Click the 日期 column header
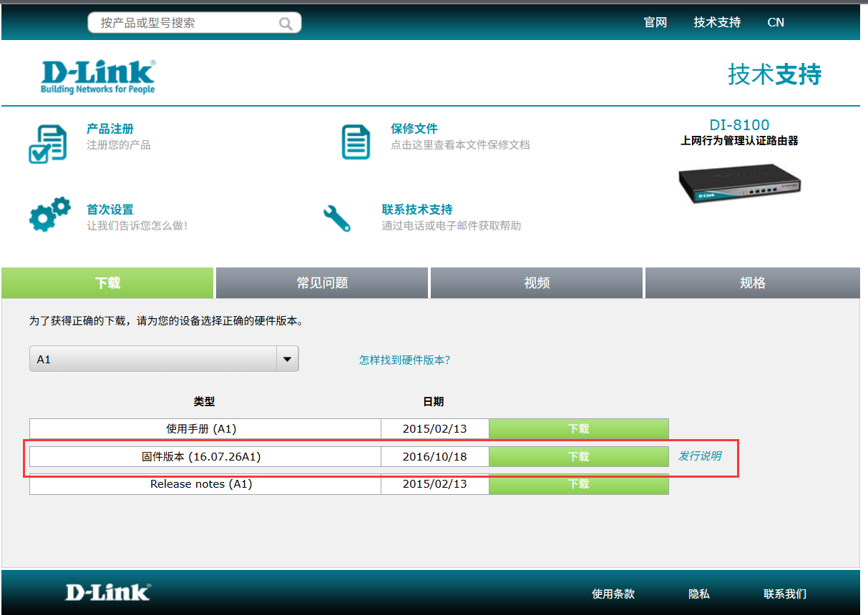Screen dimensions: 868x615 point(433,402)
